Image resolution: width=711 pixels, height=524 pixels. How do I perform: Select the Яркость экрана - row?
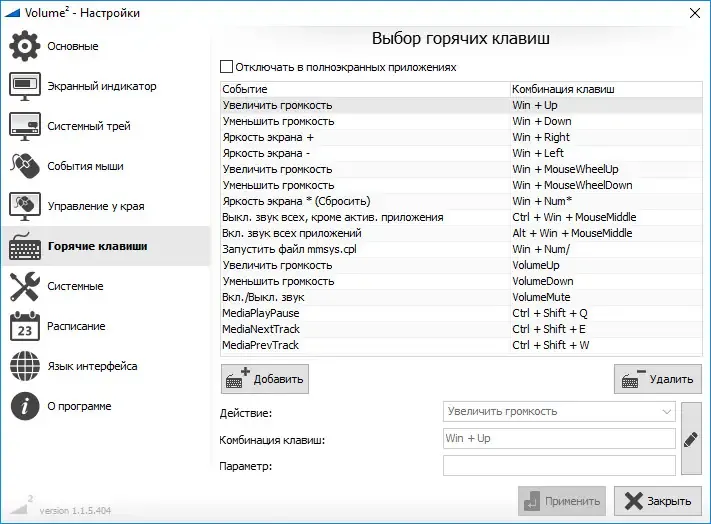462,153
